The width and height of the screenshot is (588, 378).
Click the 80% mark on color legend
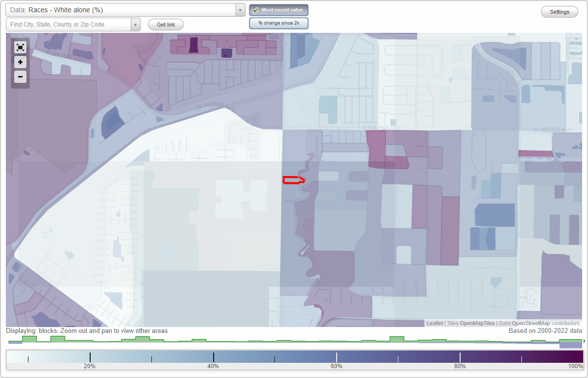(460, 366)
